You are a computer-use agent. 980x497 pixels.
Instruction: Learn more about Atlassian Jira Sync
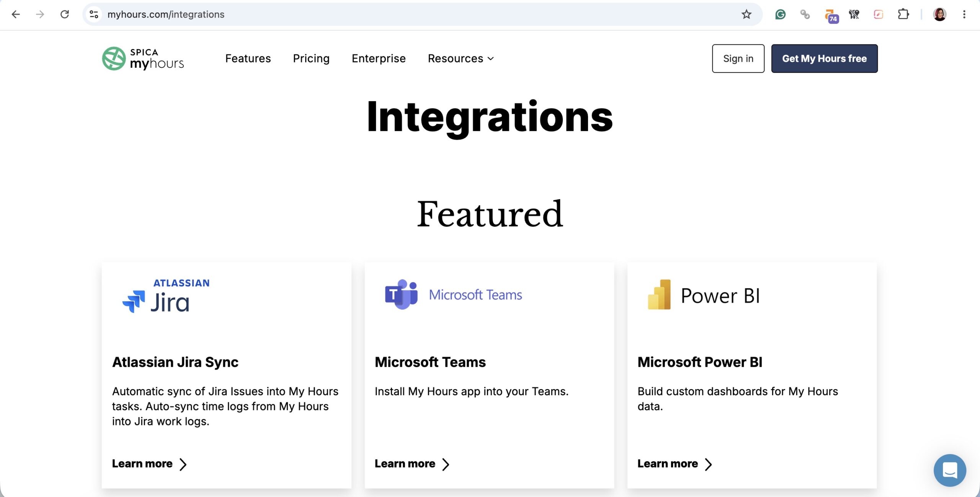tap(149, 464)
